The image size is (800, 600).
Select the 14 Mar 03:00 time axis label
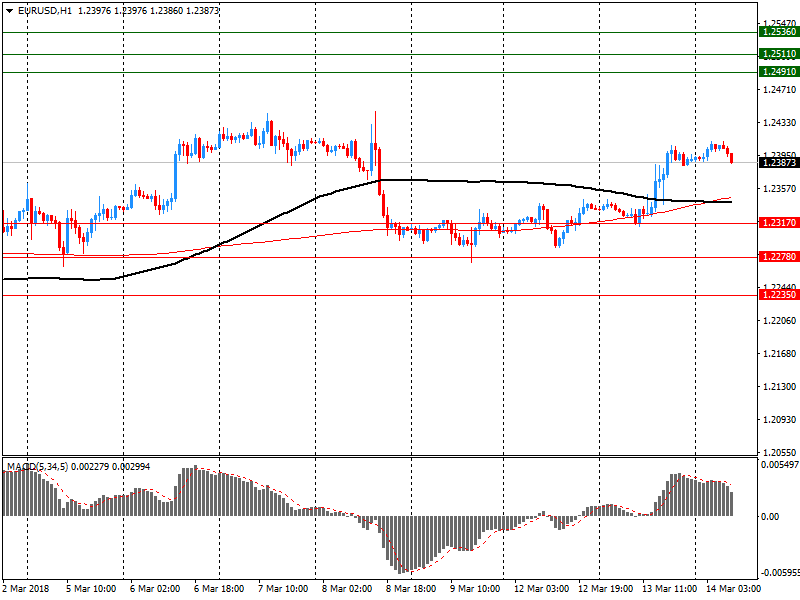[733, 589]
